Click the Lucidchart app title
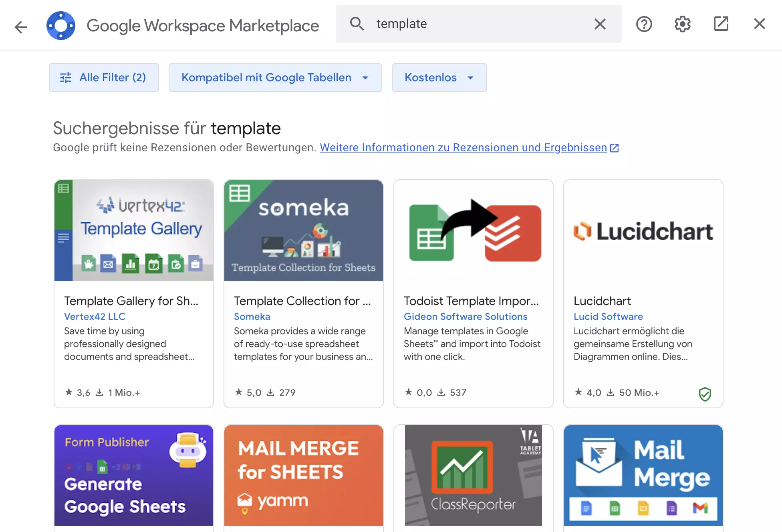The image size is (782, 532). point(602,301)
